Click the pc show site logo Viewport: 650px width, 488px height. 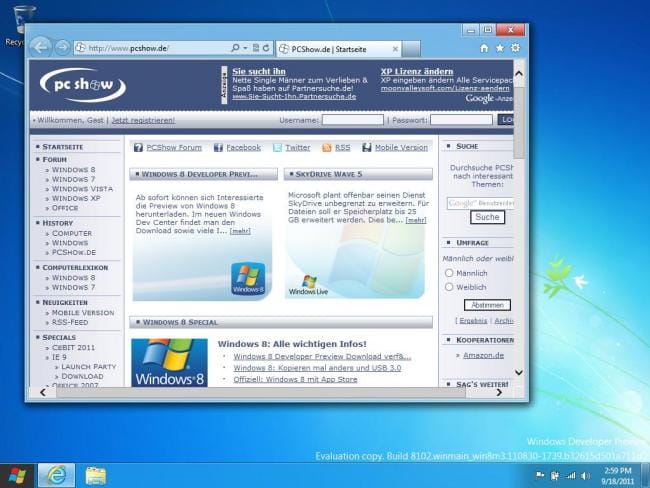point(83,85)
